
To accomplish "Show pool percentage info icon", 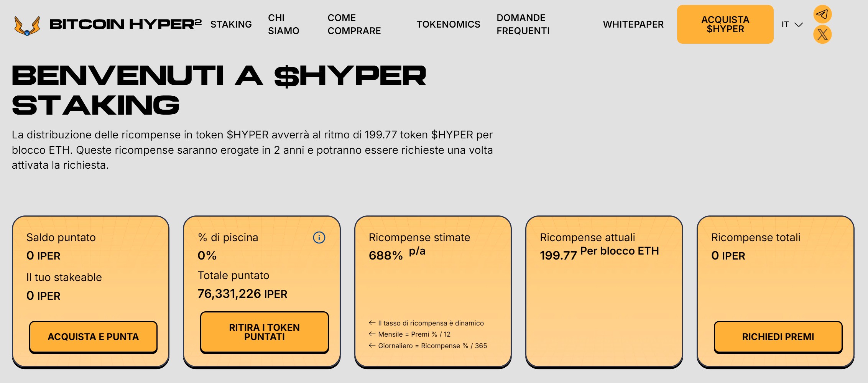I will (x=319, y=238).
